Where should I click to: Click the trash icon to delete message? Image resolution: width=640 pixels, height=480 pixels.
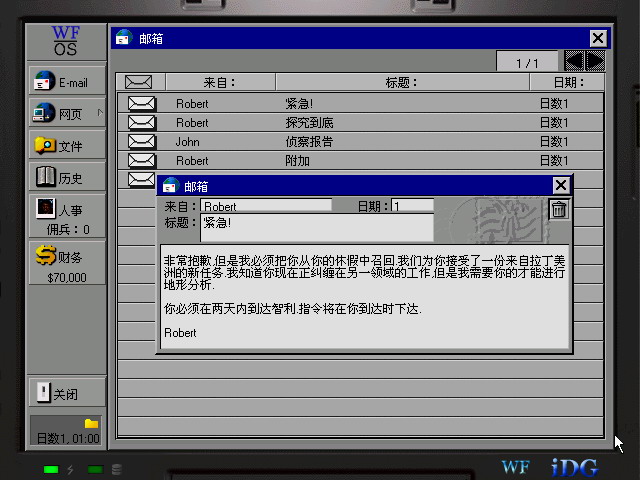coord(559,209)
